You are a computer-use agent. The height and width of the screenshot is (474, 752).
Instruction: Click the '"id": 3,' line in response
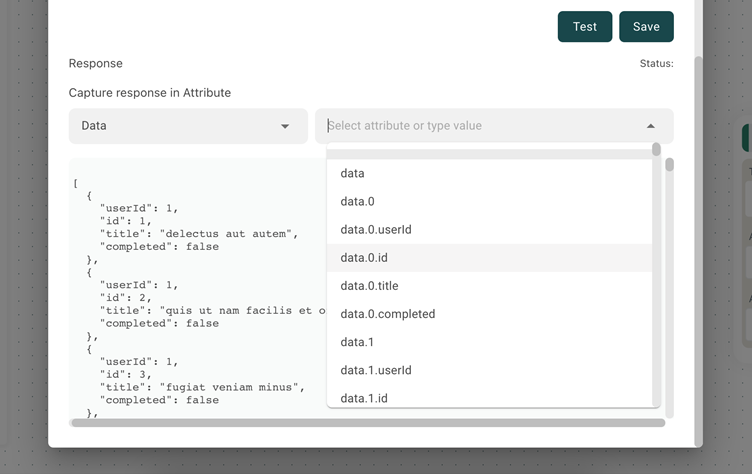pos(126,374)
